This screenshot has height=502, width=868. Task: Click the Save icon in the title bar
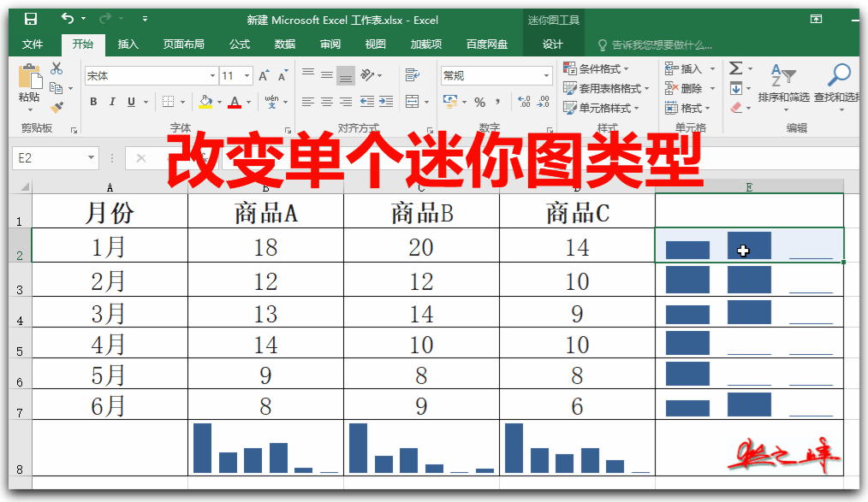31,19
